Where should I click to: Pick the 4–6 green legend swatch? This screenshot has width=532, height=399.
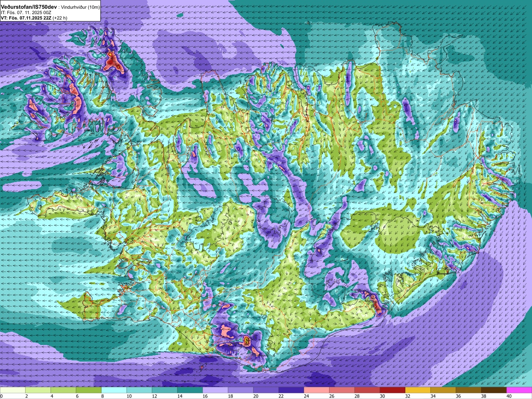pos(63,390)
